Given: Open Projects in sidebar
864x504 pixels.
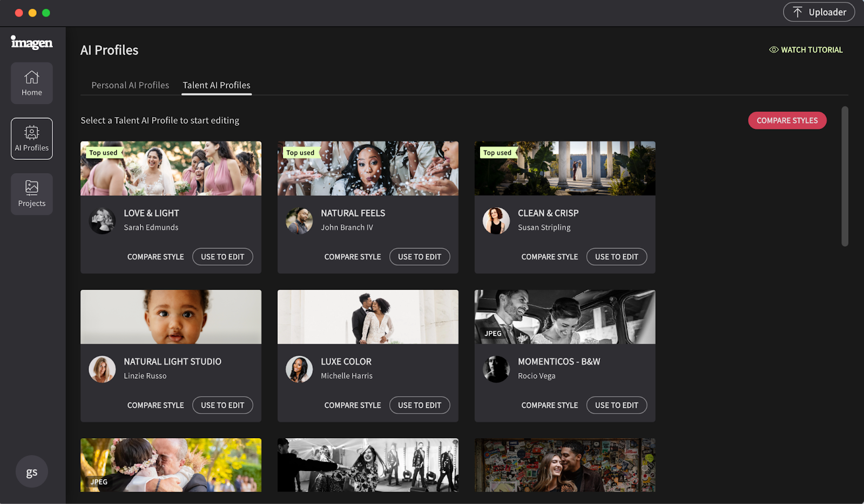Looking at the screenshot, I should 32,194.
